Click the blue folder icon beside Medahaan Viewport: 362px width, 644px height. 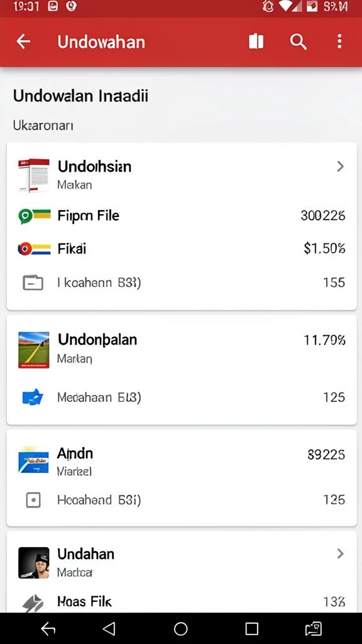point(33,397)
